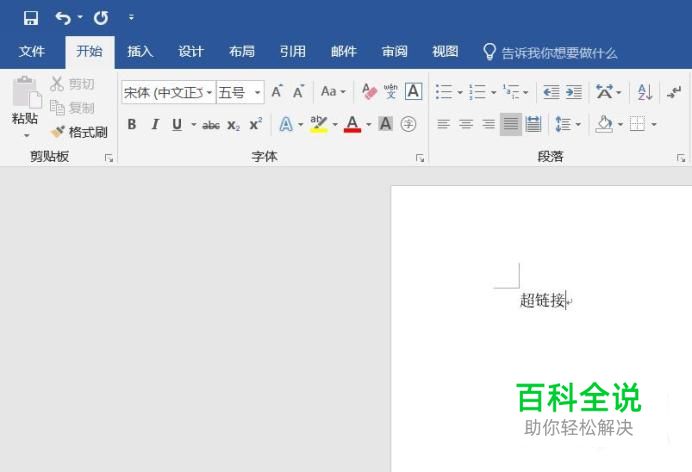
Task: Align text left
Action: pyautogui.click(x=444, y=124)
